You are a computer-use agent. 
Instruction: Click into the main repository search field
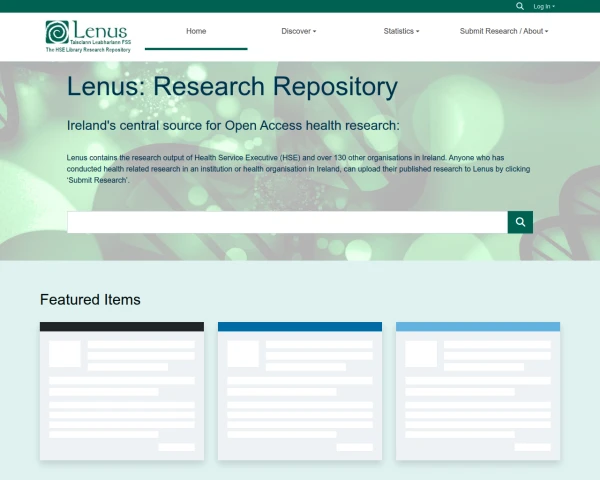[x=287, y=222]
